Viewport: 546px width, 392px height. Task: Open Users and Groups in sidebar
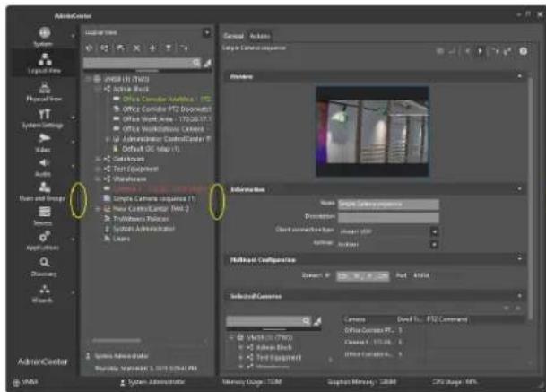(x=43, y=192)
